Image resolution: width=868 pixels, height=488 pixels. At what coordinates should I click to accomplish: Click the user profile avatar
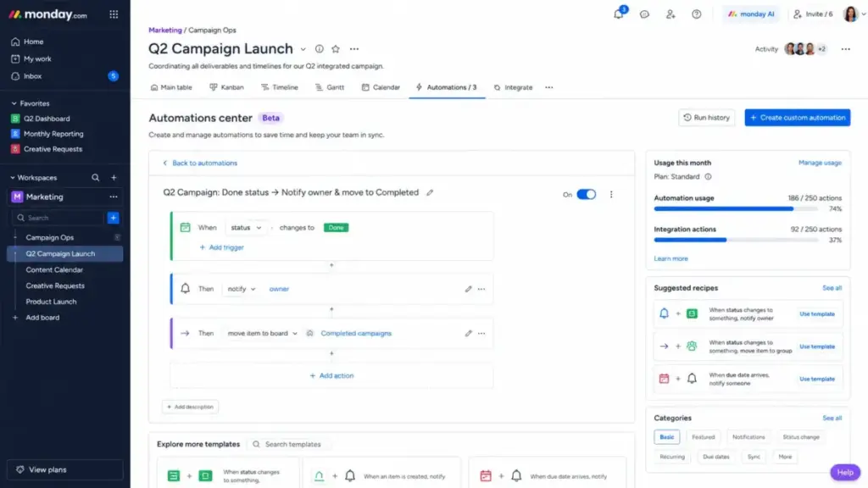[x=850, y=14]
